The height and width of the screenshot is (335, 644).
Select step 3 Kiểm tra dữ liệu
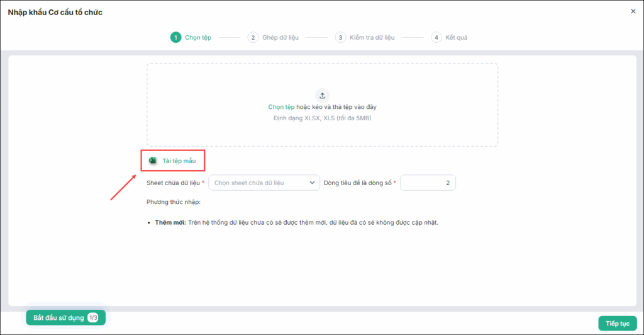365,37
